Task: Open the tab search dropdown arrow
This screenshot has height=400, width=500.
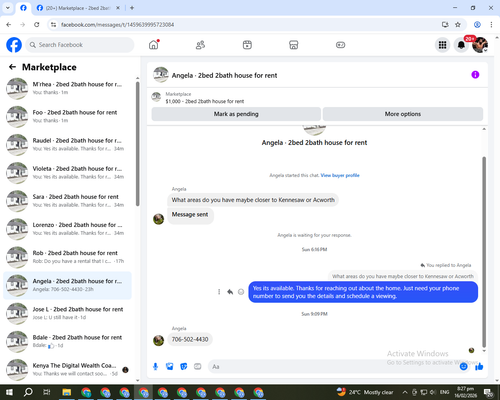Action: click(8, 8)
